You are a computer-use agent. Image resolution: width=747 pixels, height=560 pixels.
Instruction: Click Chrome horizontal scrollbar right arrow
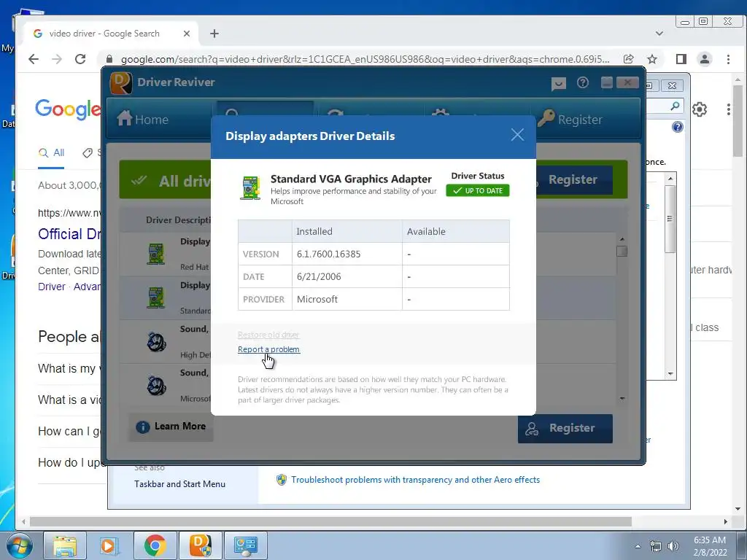coord(725,521)
